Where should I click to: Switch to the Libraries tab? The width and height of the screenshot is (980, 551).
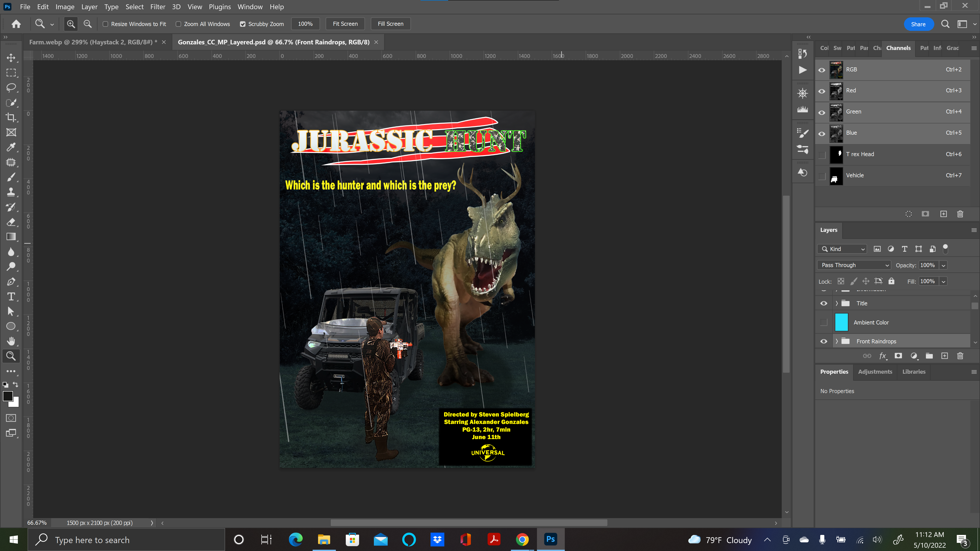click(913, 371)
